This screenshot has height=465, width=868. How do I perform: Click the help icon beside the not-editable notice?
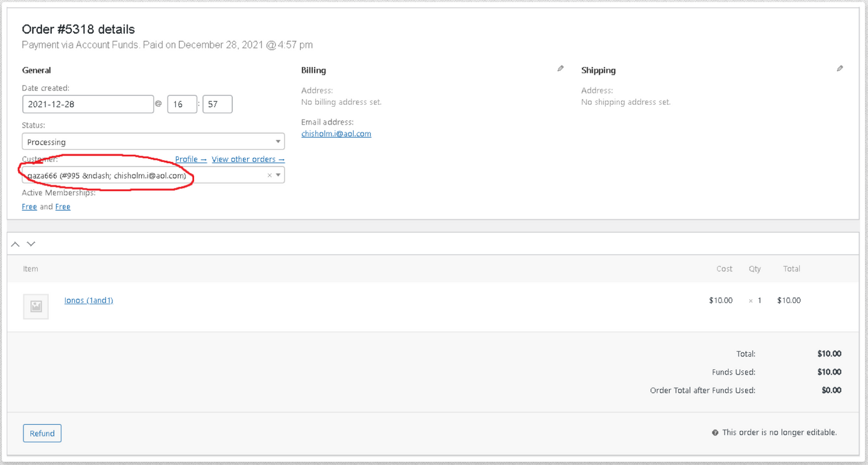point(715,432)
